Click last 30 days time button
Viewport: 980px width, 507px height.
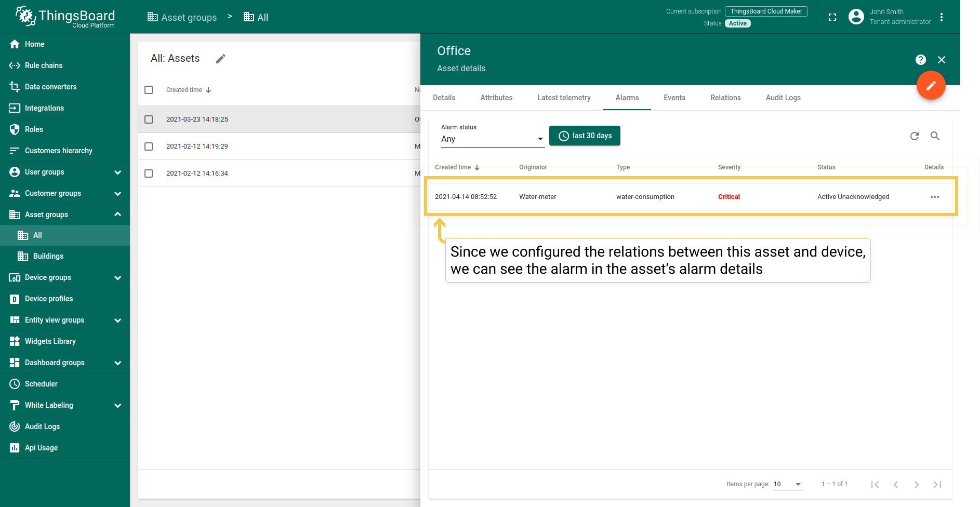click(x=585, y=136)
